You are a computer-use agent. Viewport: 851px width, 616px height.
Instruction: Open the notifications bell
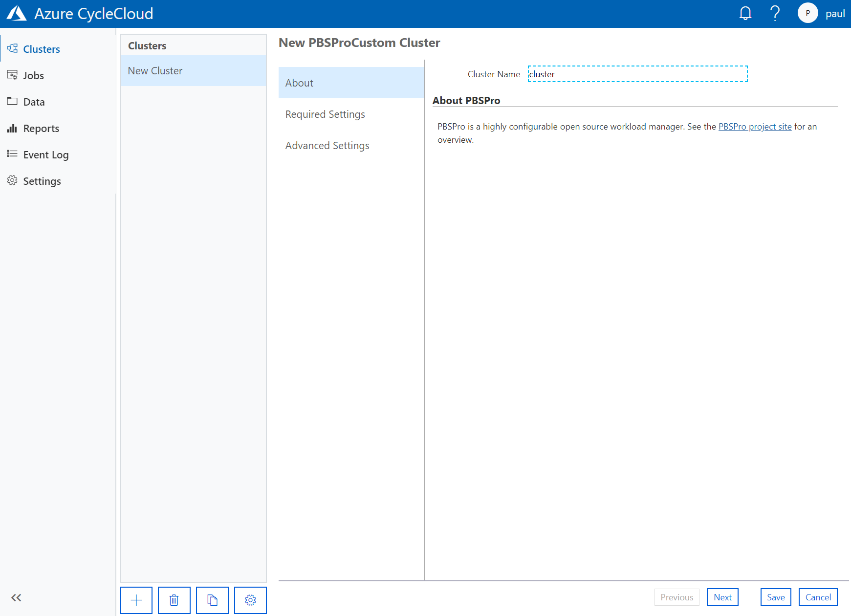[745, 13]
